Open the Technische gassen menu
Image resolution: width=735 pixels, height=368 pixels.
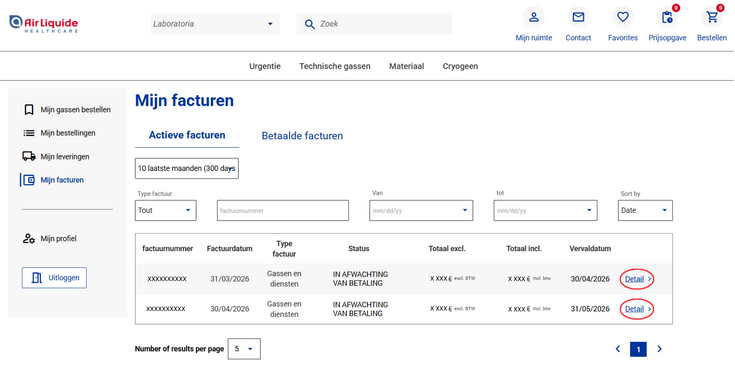(x=335, y=66)
